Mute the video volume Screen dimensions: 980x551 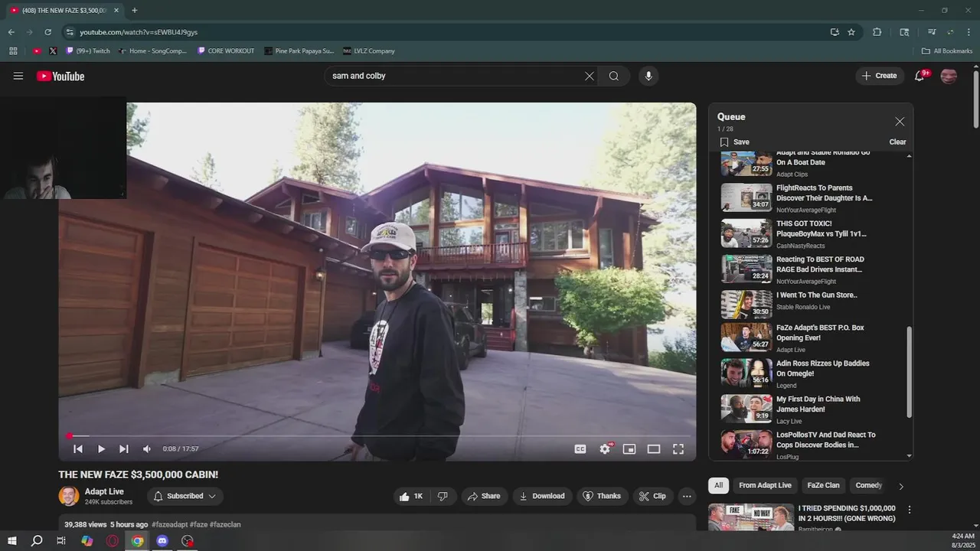click(x=147, y=449)
